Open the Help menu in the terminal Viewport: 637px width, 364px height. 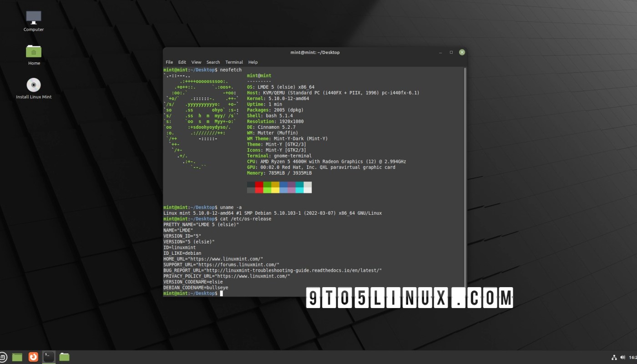click(253, 62)
